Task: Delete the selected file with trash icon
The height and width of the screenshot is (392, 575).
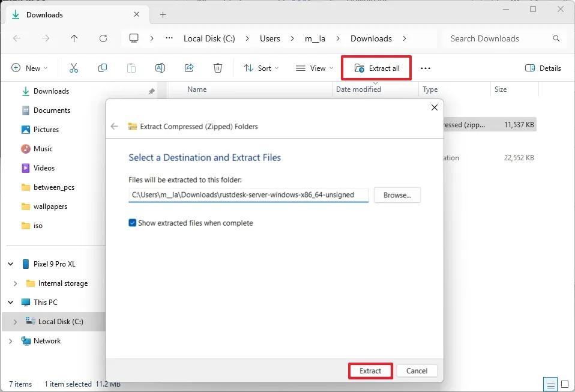Action: coord(217,68)
